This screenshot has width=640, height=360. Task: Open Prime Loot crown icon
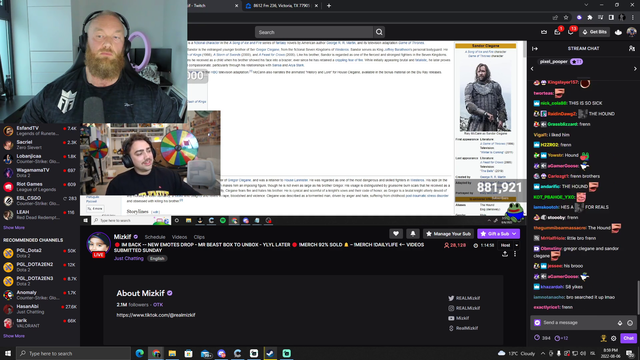click(544, 32)
